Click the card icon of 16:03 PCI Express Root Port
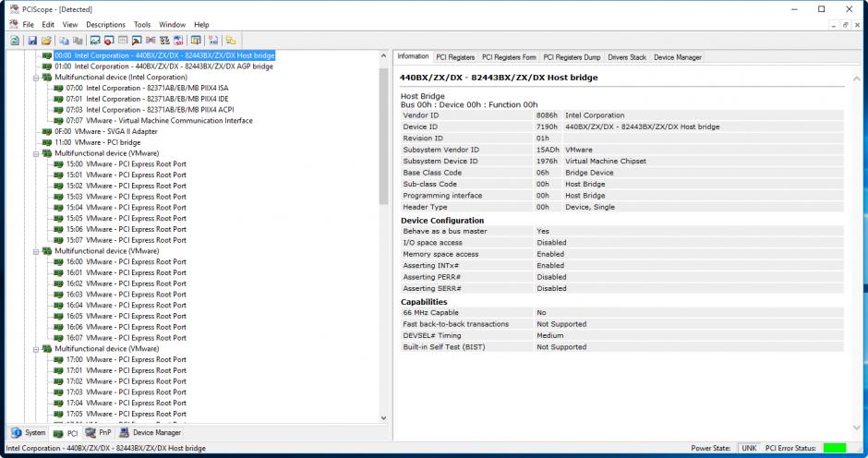This screenshot has width=868, height=458. (x=58, y=295)
